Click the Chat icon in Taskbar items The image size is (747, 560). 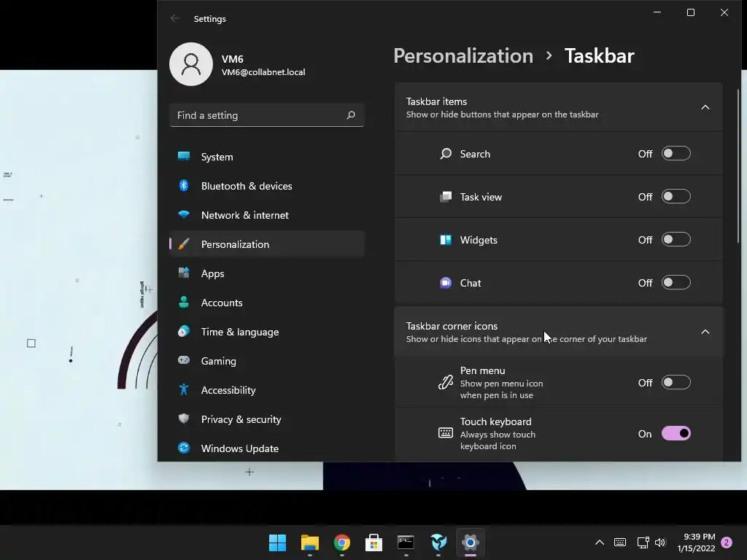coord(446,283)
